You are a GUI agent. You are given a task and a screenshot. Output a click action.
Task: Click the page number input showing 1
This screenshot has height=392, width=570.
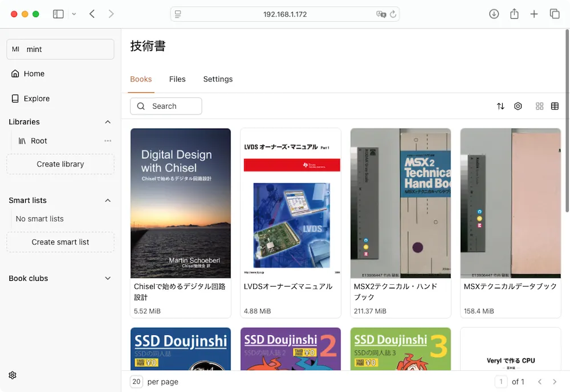pyautogui.click(x=501, y=382)
